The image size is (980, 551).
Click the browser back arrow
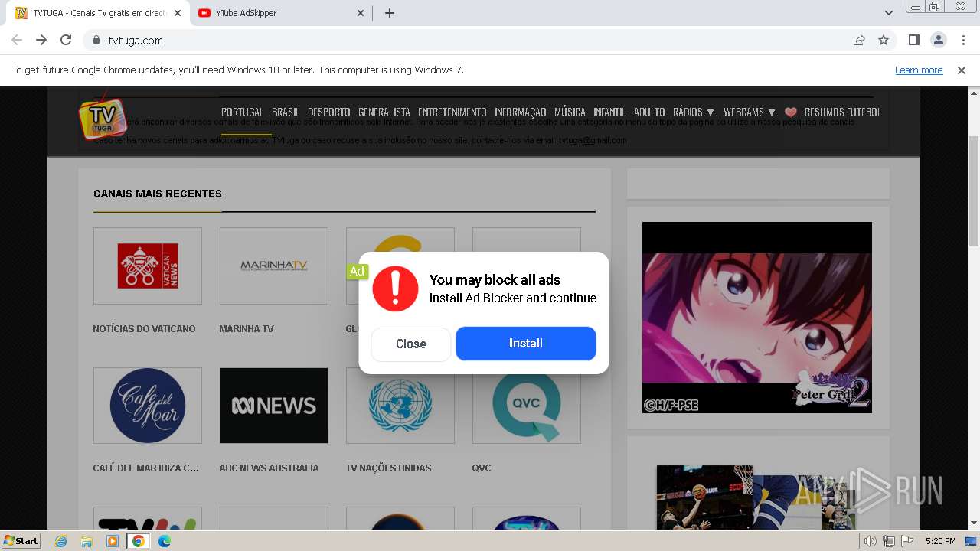point(17,40)
